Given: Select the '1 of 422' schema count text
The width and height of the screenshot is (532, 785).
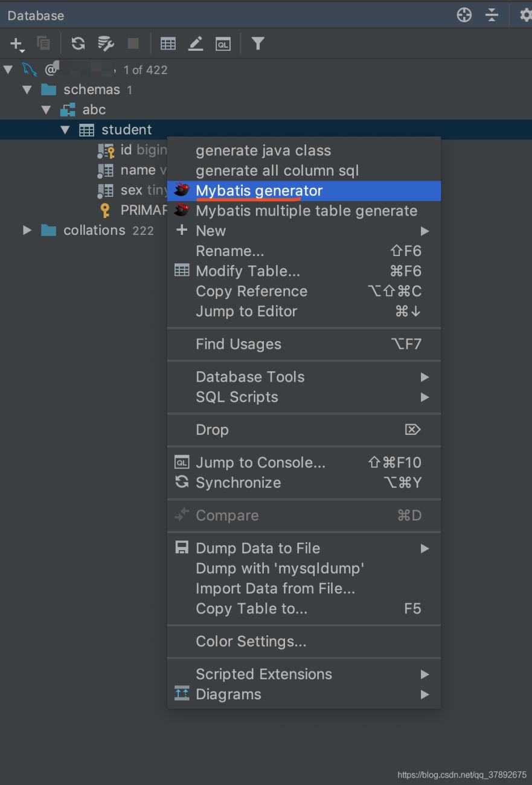Looking at the screenshot, I should (x=146, y=70).
